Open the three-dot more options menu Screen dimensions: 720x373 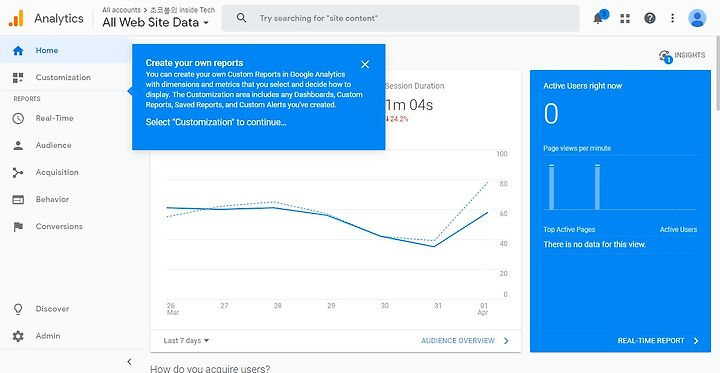[x=672, y=18]
